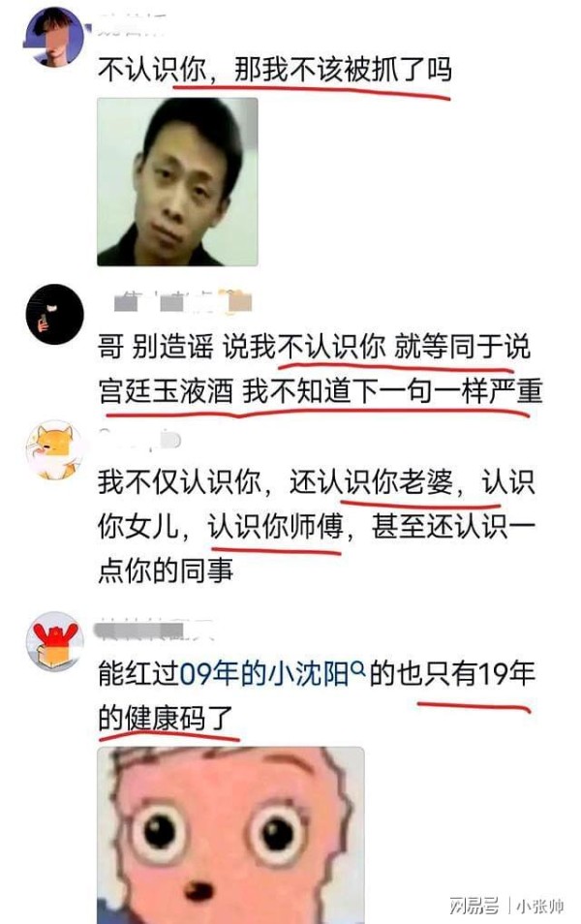The height and width of the screenshot is (924, 581).
Task: Open the orange cat avatar's profile
Action: tap(56, 449)
